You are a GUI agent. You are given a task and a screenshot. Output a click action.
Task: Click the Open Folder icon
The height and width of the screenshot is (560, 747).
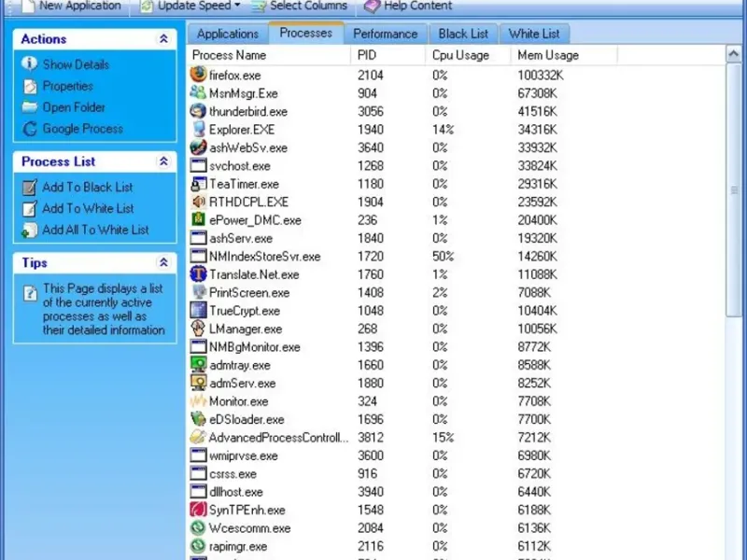[x=30, y=106]
